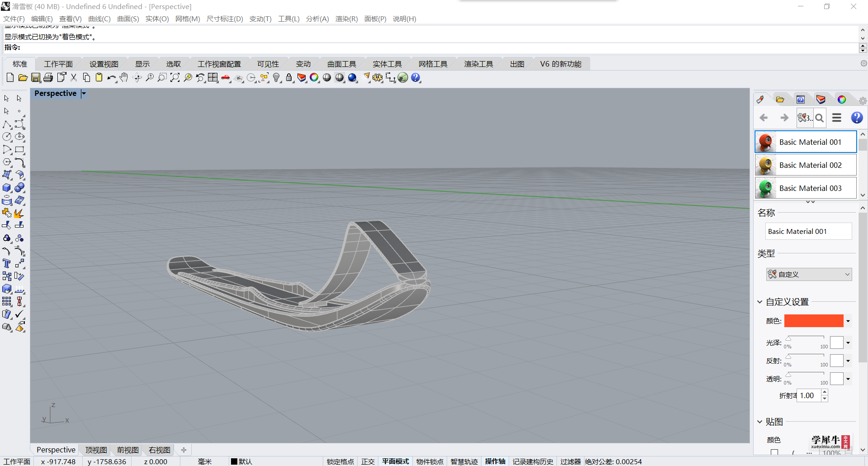Click the rectangular array grid icon
Screen dimensions: 868x466
pos(7,301)
